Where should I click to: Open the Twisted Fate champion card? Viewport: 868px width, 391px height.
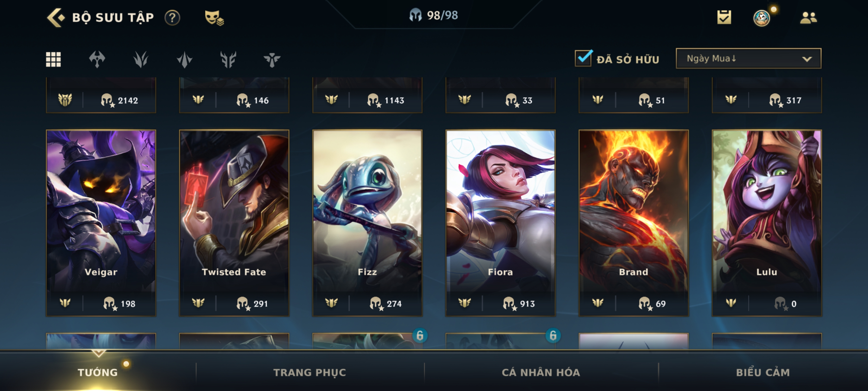[234, 223]
